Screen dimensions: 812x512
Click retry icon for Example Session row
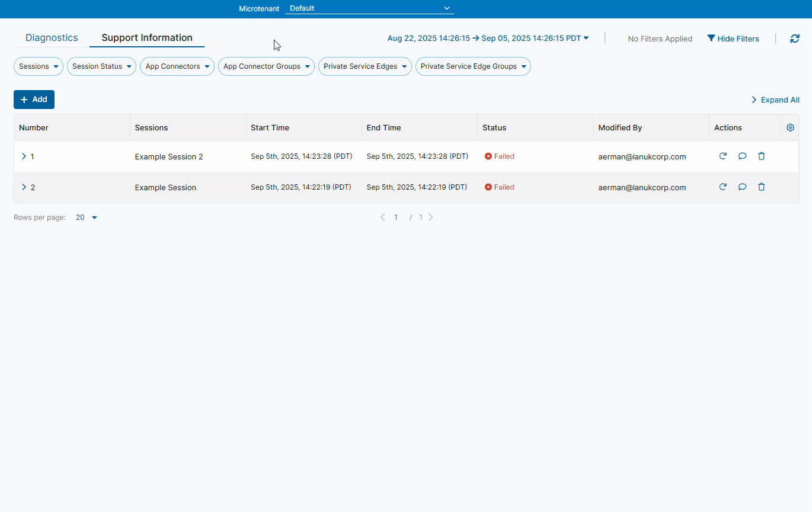coord(723,187)
